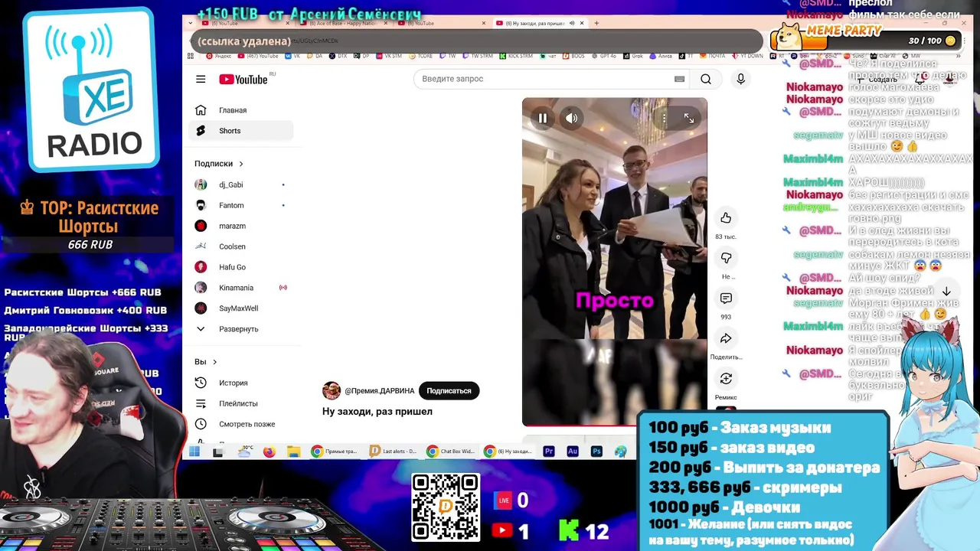Open the live Kinamania channel

pyautogui.click(x=241, y=288)
